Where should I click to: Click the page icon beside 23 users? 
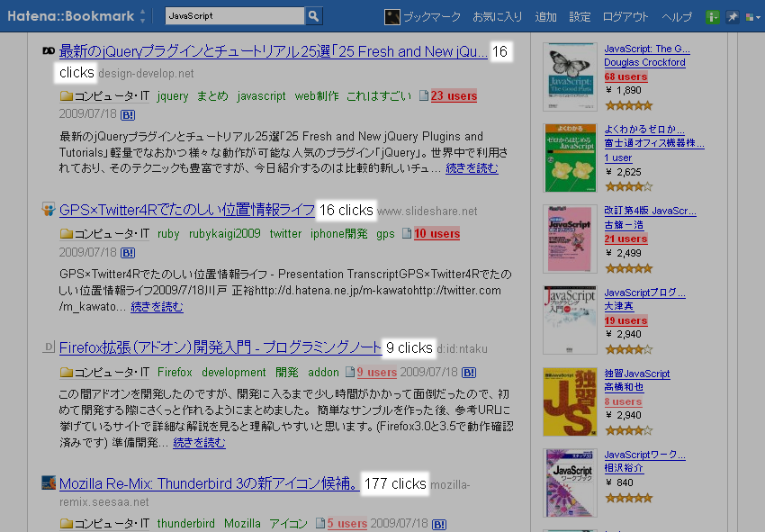[424, 95]
